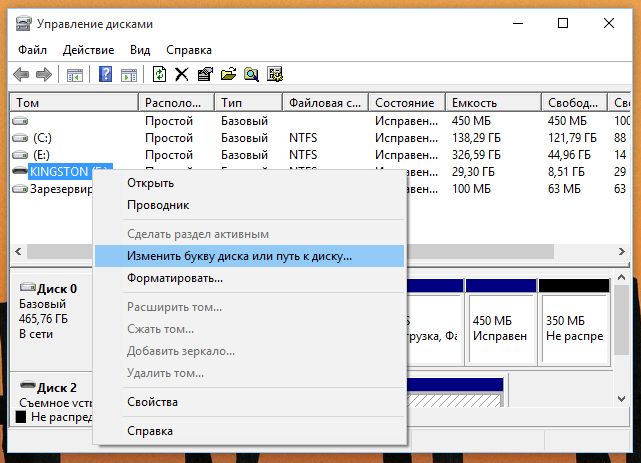Open the Действие menu

(88, 49)
